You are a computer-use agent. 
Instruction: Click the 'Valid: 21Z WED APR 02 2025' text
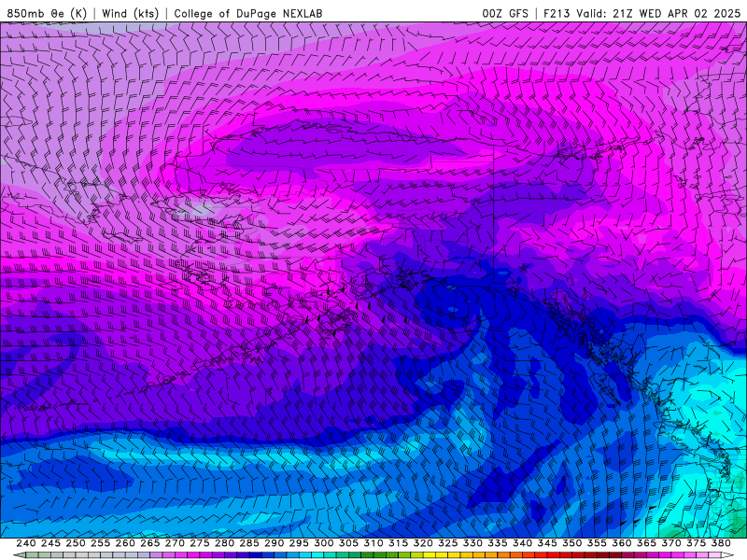[x=658, y=13]
